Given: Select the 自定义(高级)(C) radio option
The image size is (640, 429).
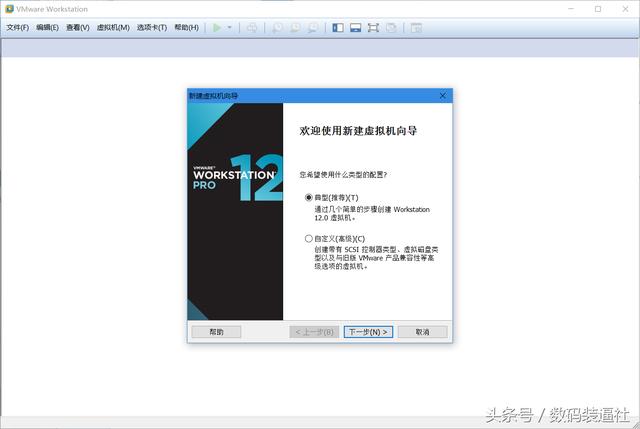Looking at the screenshot, I should click(309, 239).
